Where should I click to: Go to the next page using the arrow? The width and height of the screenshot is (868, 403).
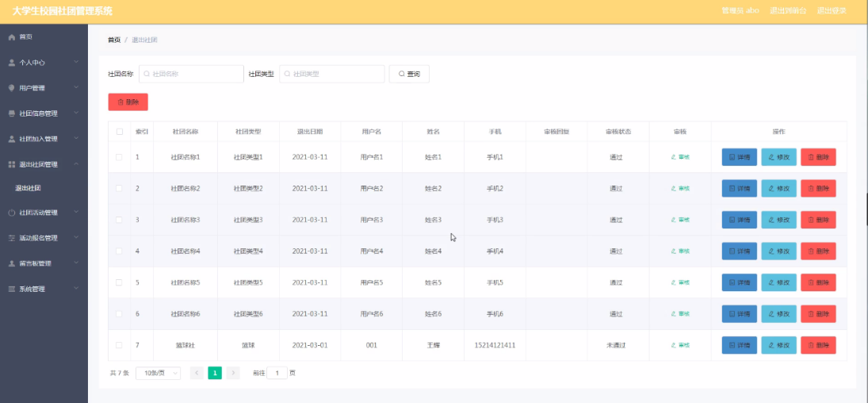[x=233, y=373]
